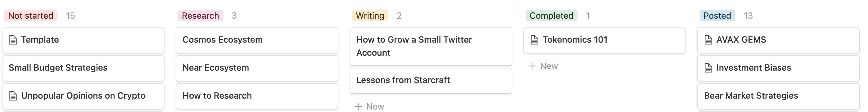Open the Cosmos Ecosystem card
This screenshot has width=868, height=112.
click(x=257, y=40)
